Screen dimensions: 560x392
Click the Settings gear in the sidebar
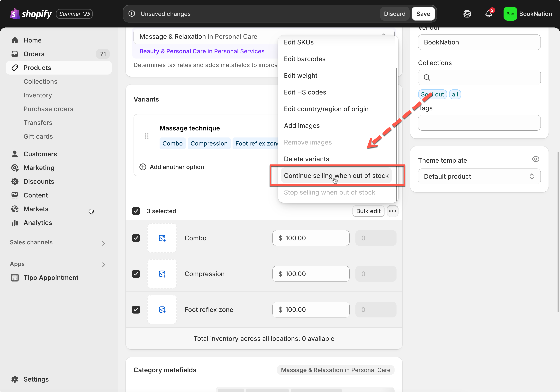[15, 379]
